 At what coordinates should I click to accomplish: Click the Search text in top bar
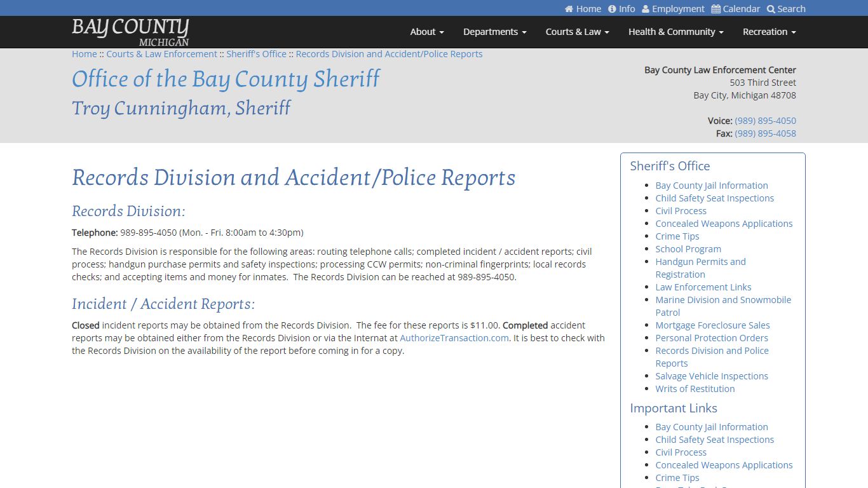click(x=791, y=9)
